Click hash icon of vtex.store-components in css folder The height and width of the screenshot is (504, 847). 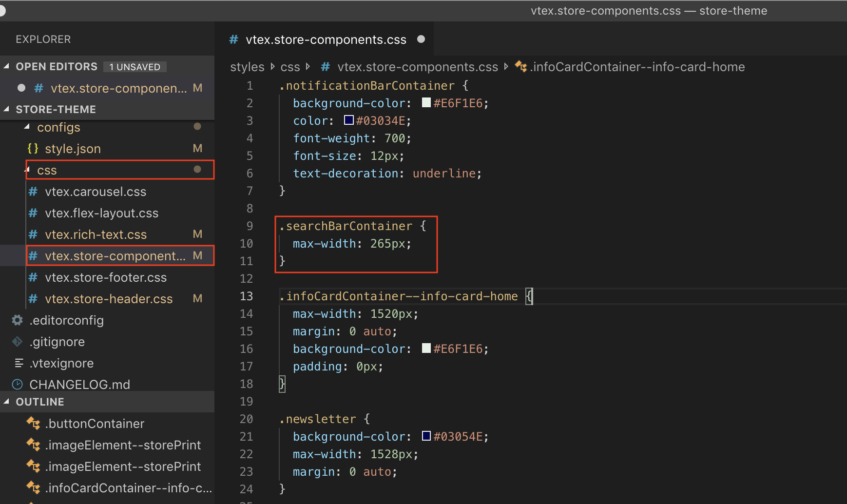coord(33,256)
